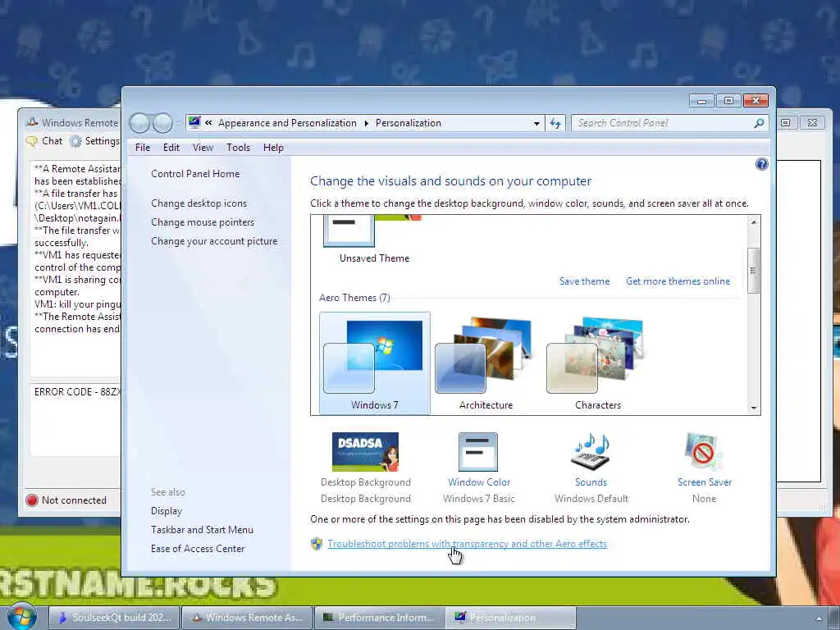The width and height of the screenshot is (840, 630).
Task: Click the Forward navigation button
Action: point(163,123)
